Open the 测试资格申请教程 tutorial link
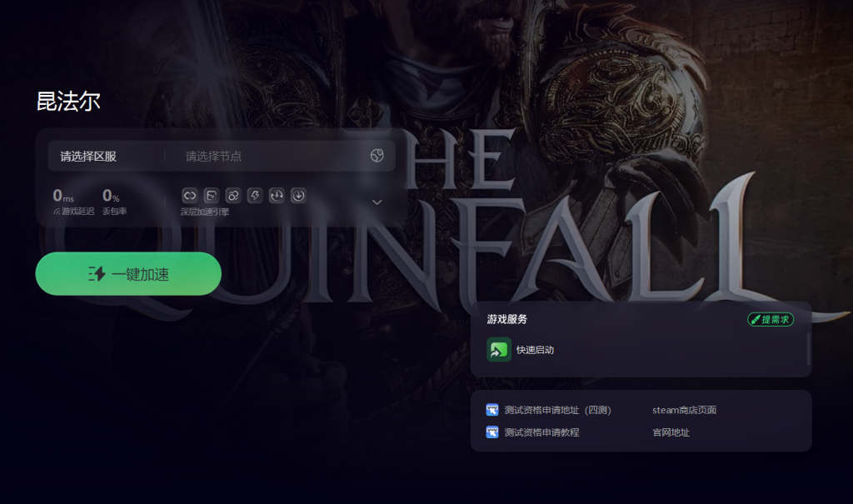The width and height of the screenshot is (853, 504). [541, 432]
